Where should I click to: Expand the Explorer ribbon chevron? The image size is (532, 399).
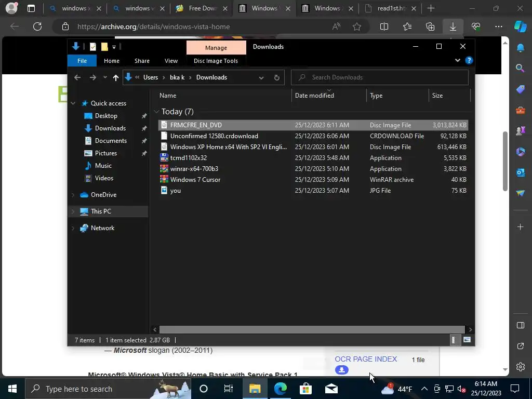[x=457, y=60]
